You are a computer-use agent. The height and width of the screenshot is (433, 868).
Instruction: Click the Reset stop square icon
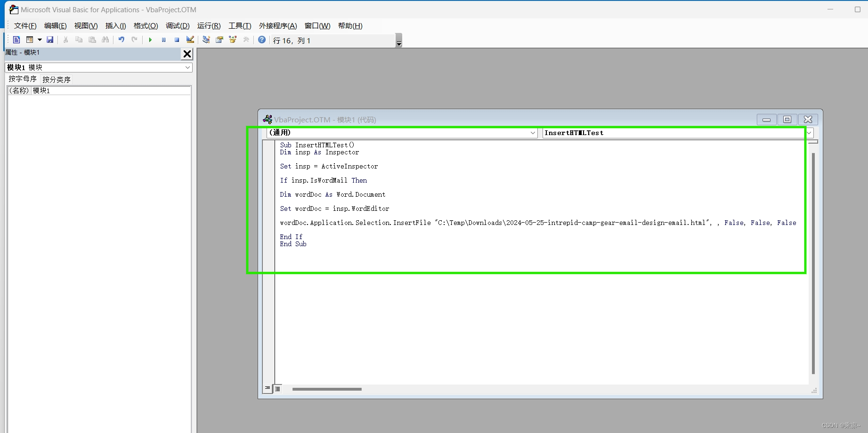(x=177, y=40)
